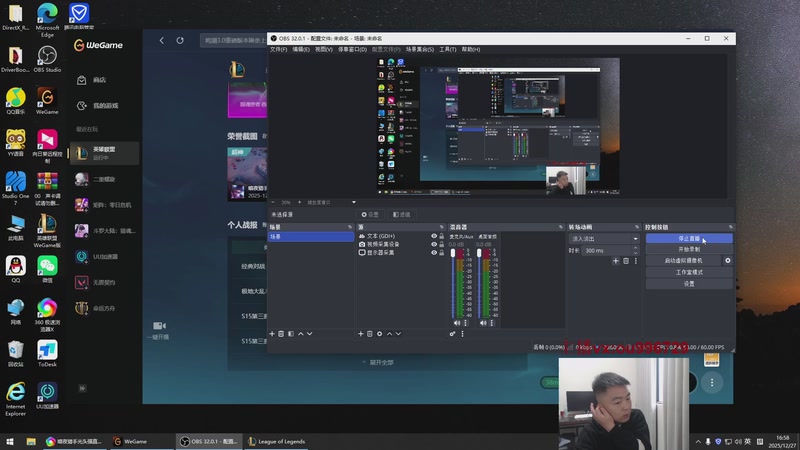Screen dimensions: 800x450
Task: Show hidden system tray icons chevron
Action: (698, 442)
